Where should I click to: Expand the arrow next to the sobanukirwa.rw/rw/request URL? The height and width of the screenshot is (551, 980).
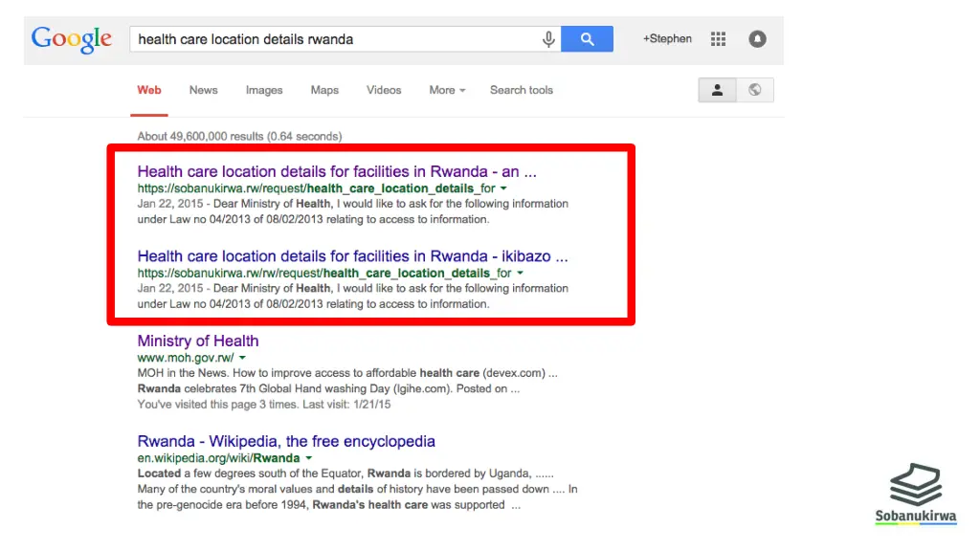pos(520,273)
